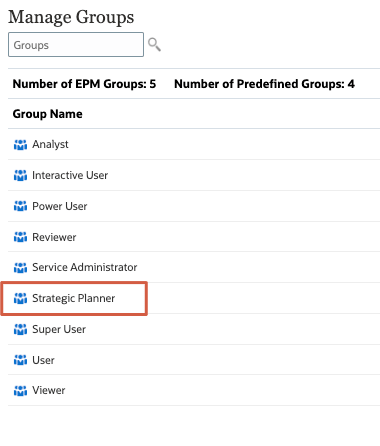Viewport: 380px width, 446px height.
Task: Click the Interactive User group icon
Action: (x=20, y=175)
